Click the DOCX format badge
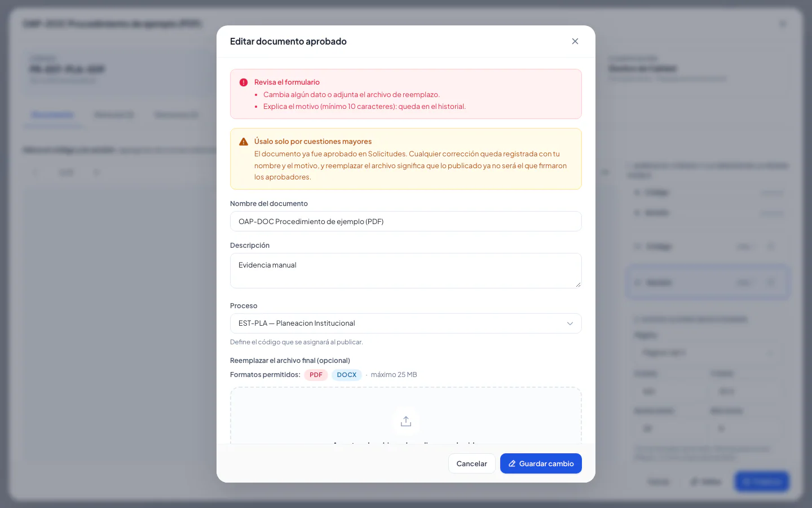Screen dimensions: 812x508 click(347, 375)
